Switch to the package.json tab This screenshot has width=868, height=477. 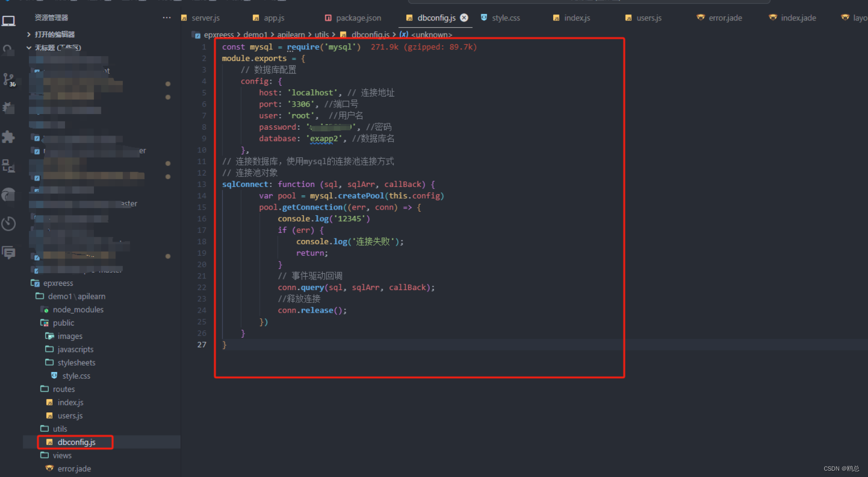click(x=353, y=18)
